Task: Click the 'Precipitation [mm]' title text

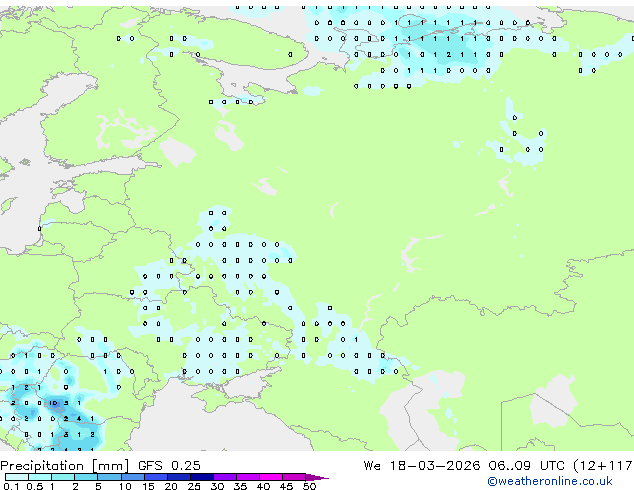Action: point(65,466)
